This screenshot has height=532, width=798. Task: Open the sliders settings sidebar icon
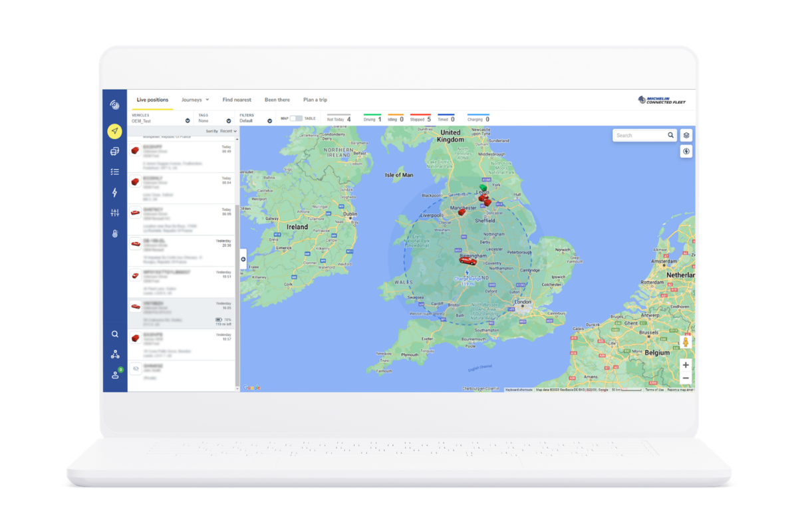[115, 213]
